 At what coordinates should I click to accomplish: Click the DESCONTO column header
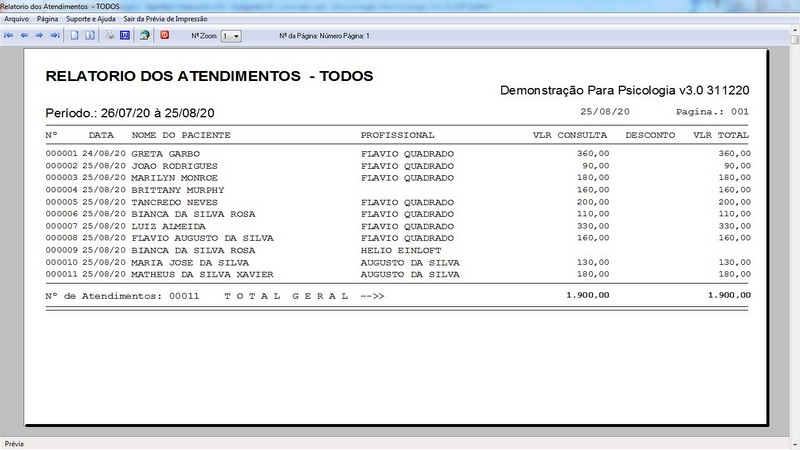click(x=650, y=135)
